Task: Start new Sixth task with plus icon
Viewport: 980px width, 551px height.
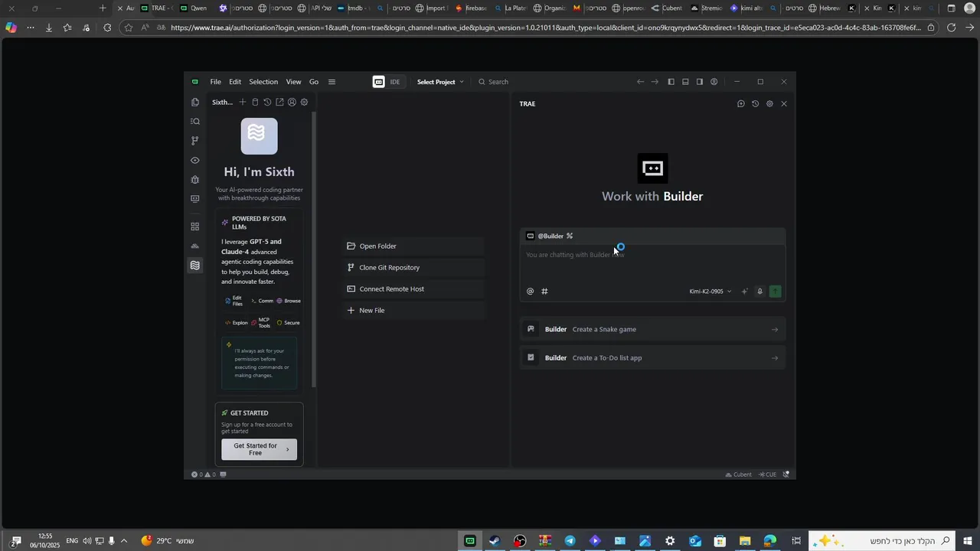Action: (x=243, y=103)
